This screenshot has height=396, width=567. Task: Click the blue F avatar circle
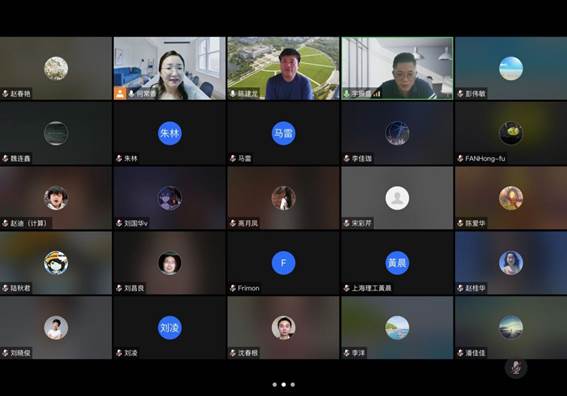pyautogui.click(x=284, y=263)
